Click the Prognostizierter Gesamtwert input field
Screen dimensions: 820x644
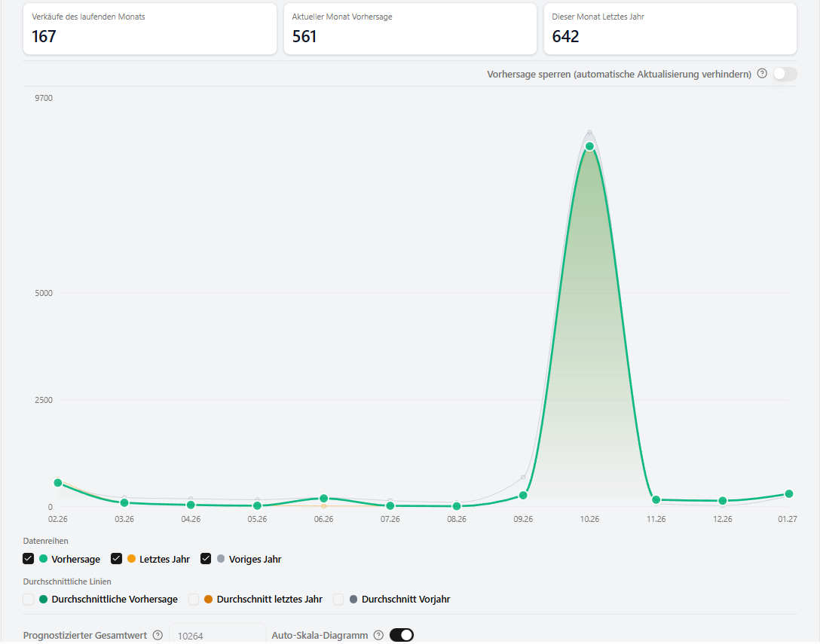pyautogui.click(x=217, y=635)
